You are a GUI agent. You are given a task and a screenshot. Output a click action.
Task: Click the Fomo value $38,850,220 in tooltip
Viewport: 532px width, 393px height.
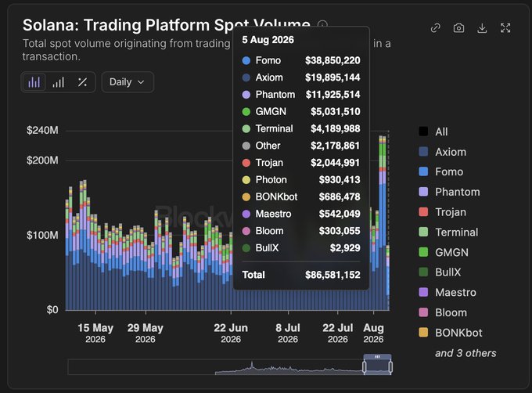[x=332, y=60]
